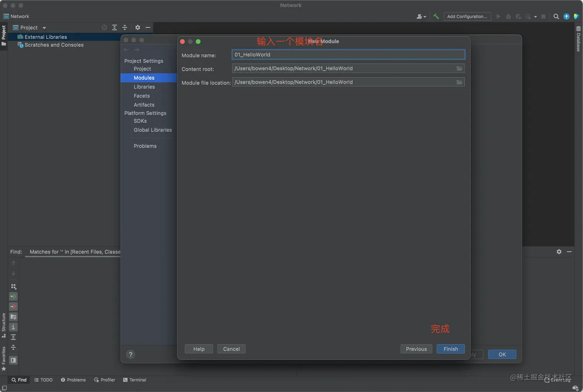Toggle the folder with spinner filter icon
Screen dimensions: 583x392
tap(13, 317)
